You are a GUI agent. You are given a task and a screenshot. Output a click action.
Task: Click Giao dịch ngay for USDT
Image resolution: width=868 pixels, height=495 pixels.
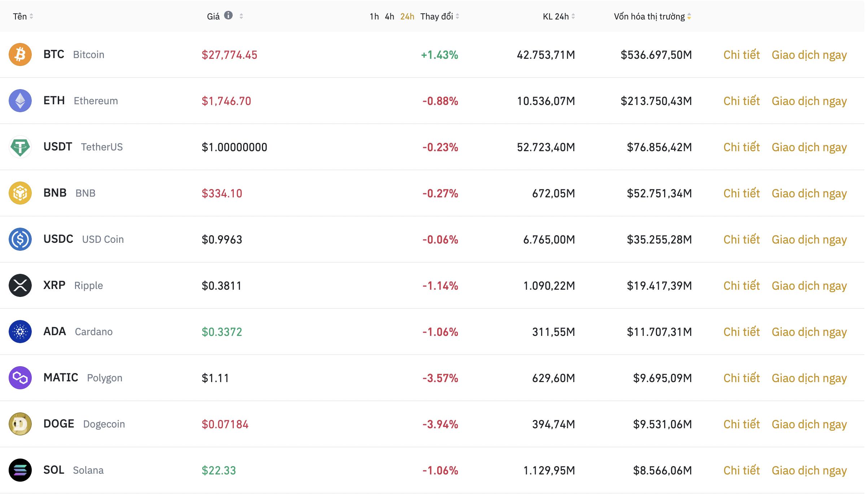(809, 148)
